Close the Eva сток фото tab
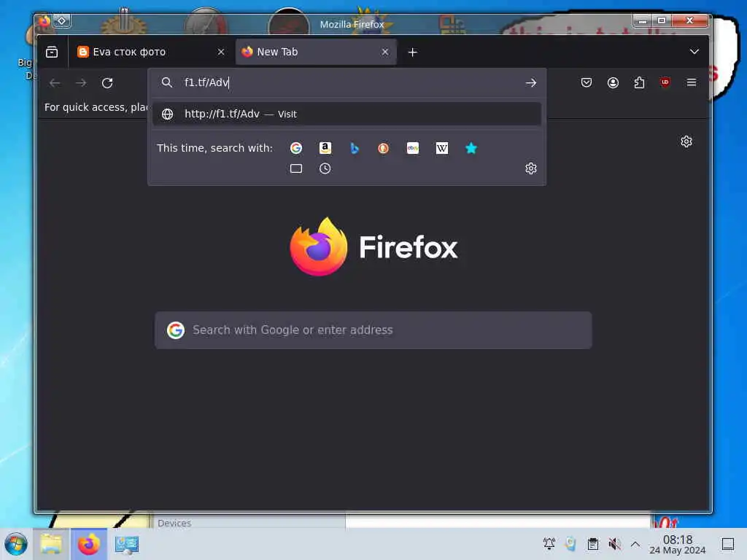This screenshot has width=747, height=560. [221, 52]
